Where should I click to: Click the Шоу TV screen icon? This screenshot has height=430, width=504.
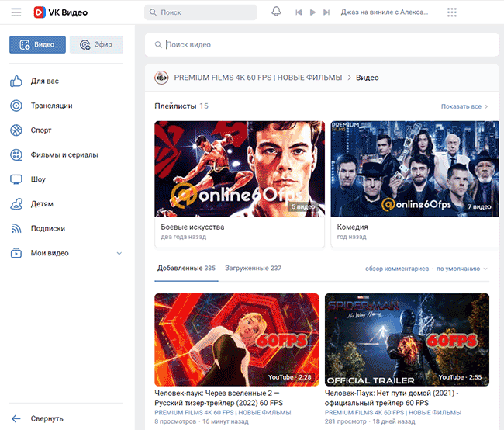point(16,179)
